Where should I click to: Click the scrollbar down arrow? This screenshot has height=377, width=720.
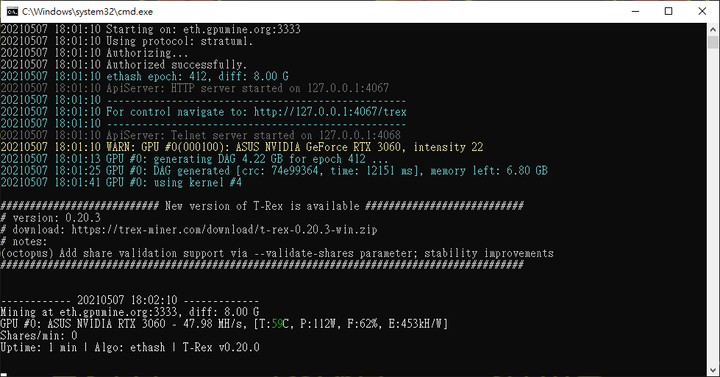coord(713,370)
